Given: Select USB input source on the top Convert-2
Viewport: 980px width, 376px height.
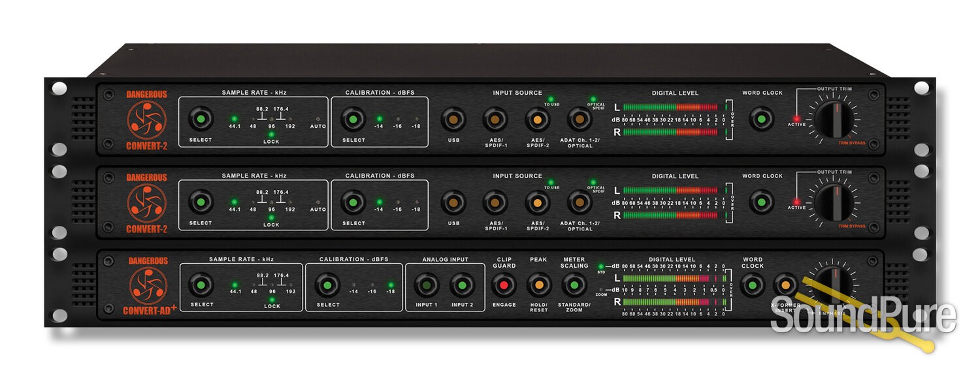Looking at the screenshot, I should [x=453, y=120].
